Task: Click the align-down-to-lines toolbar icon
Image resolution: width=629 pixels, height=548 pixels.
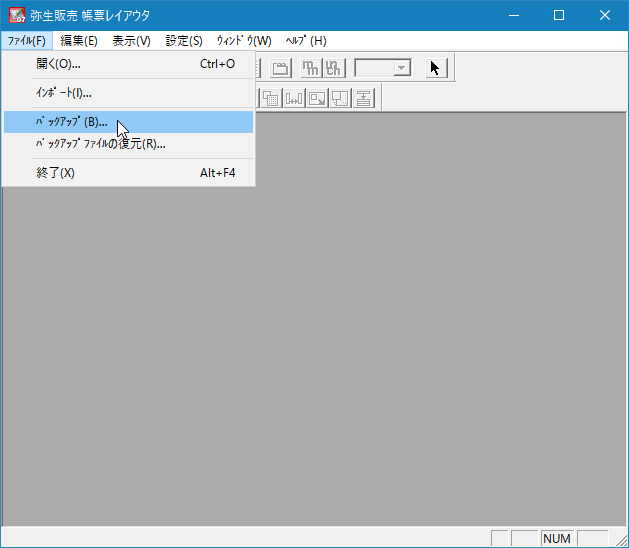Action: click(364, 98)
